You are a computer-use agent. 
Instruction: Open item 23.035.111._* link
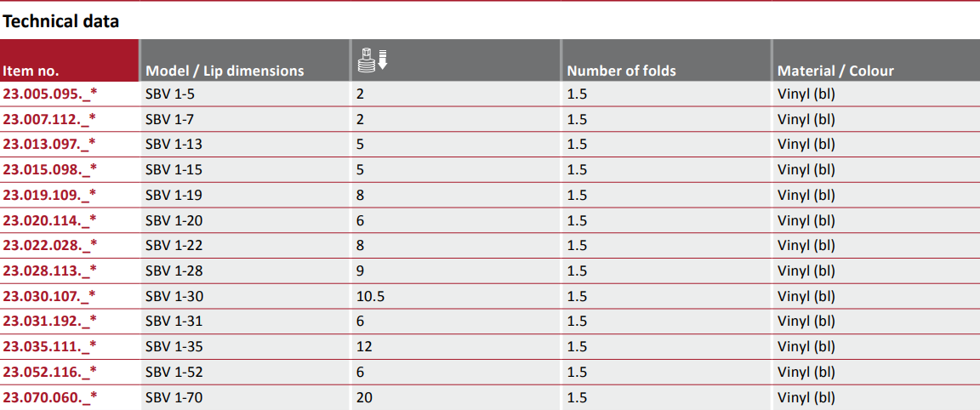[x=50, y=347]
